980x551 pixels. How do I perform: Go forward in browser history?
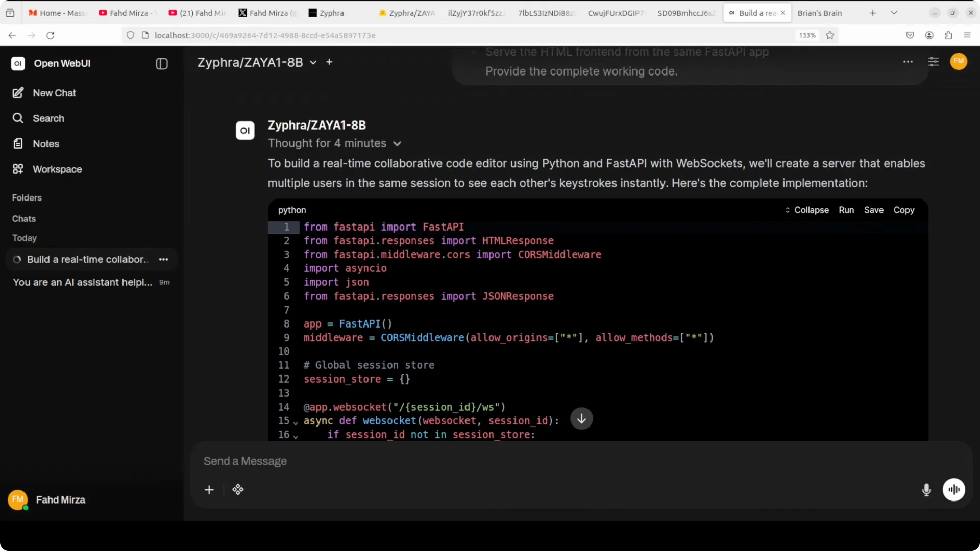[x=31, y=35]
